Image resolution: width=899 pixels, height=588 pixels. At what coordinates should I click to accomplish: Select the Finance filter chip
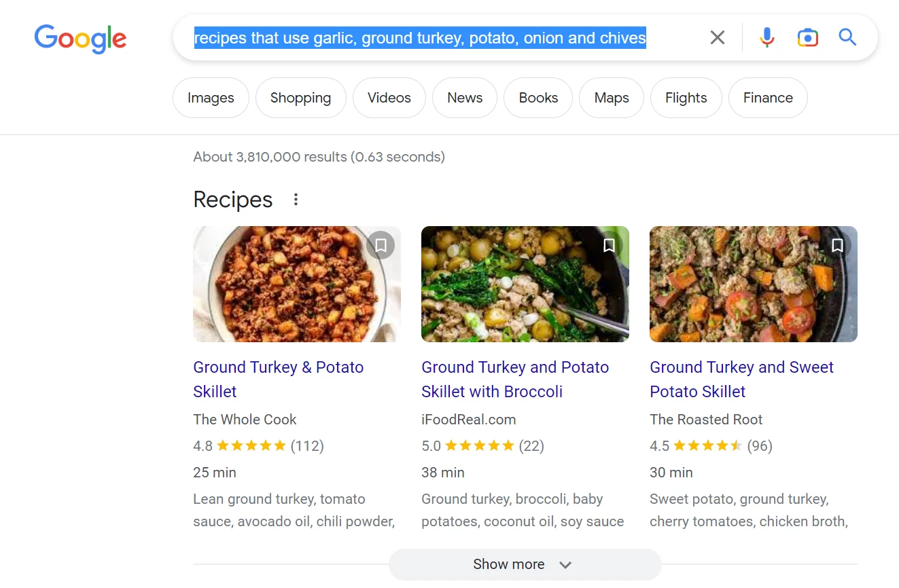pos(768,98)
